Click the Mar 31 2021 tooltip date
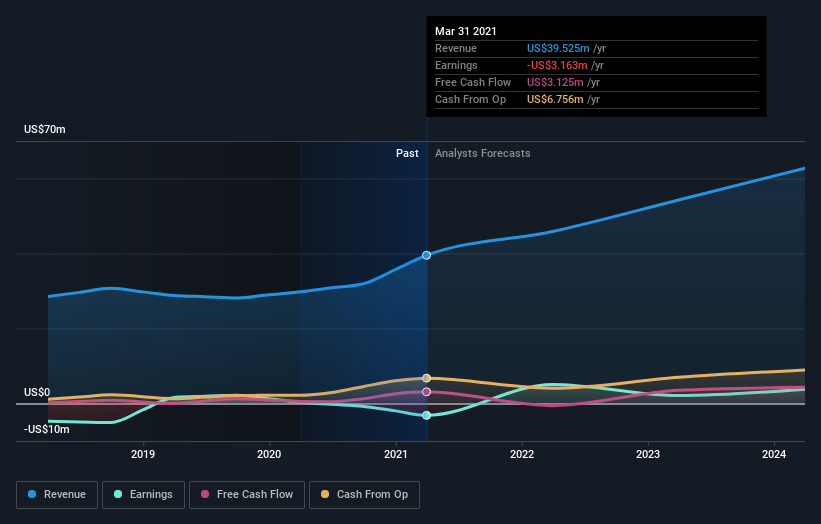The image size is (821, 524). point(465,31)
